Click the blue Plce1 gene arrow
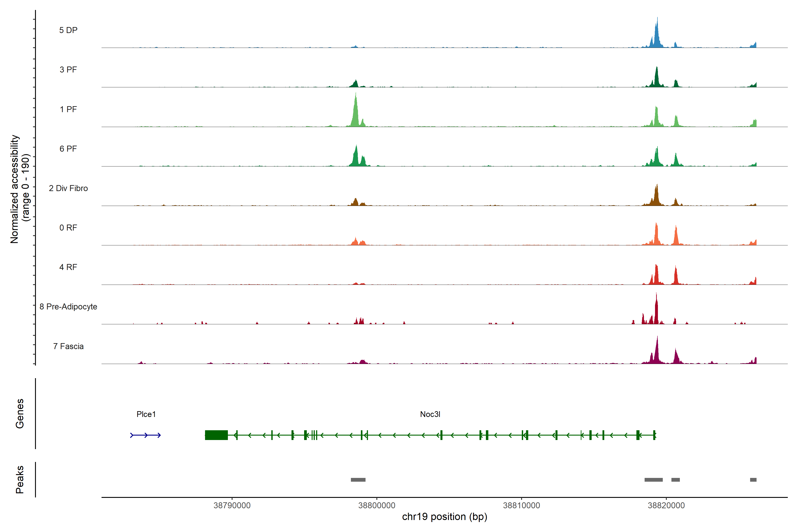 (146, 435)
